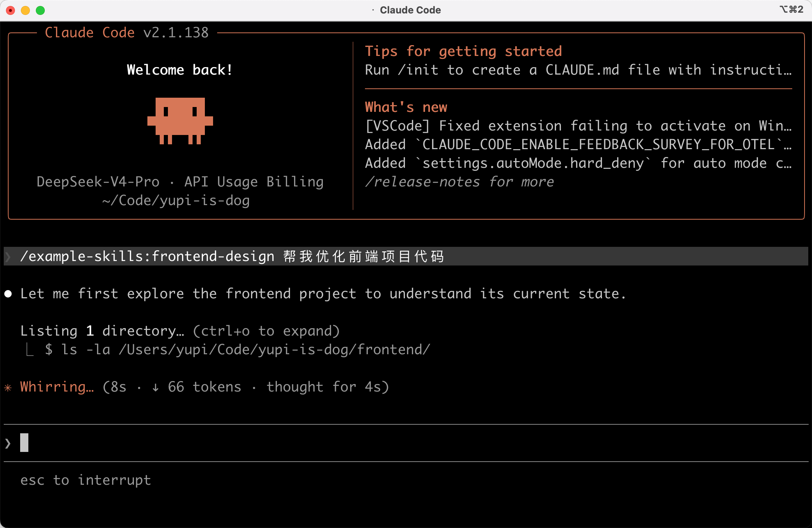Click the grey chevron before /example-skills command
The height and width of the screenshot is (528, 812).
point(8,257)
